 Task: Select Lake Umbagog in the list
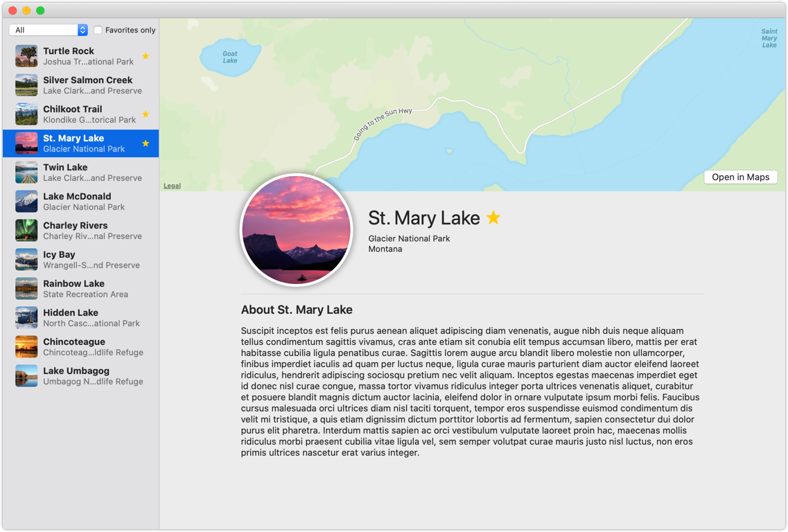pos(80,375)
